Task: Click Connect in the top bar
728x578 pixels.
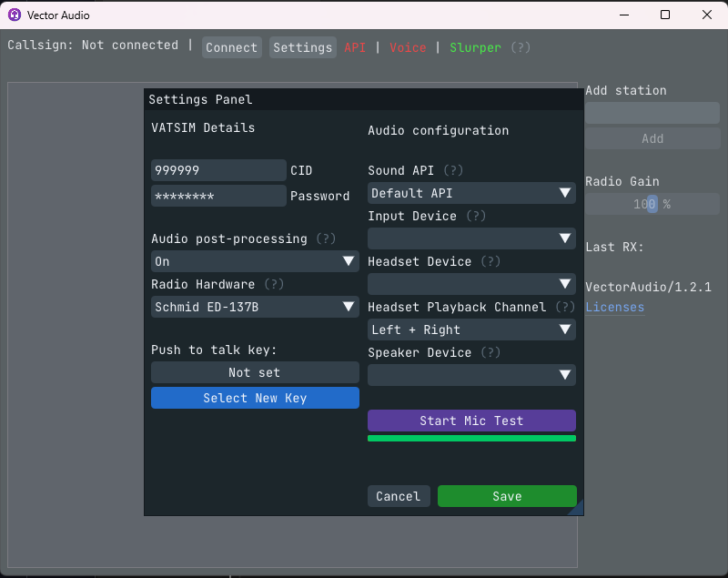Action: click(x=231, y=47)
